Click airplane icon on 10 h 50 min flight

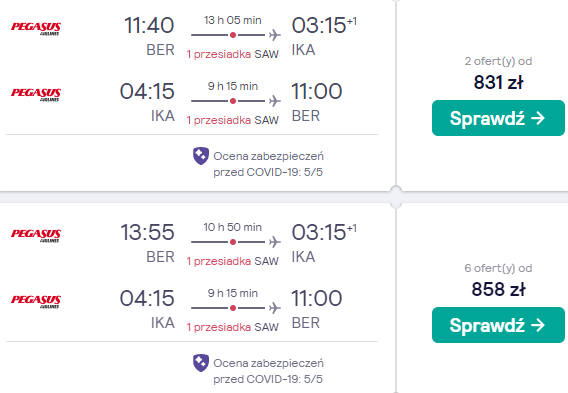click(x=275, y=242)
